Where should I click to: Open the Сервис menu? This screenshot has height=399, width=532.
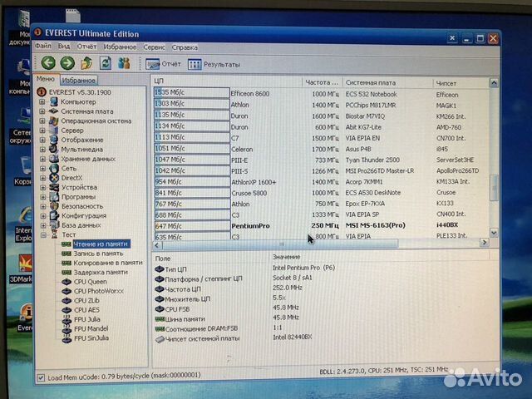pyautogui.click(x=154, y=47)
